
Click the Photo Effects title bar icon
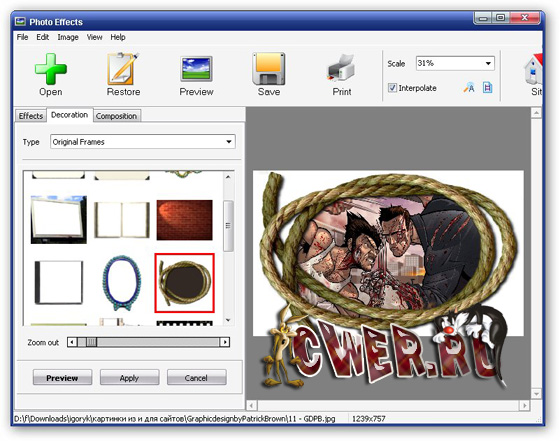pos(20,22)
